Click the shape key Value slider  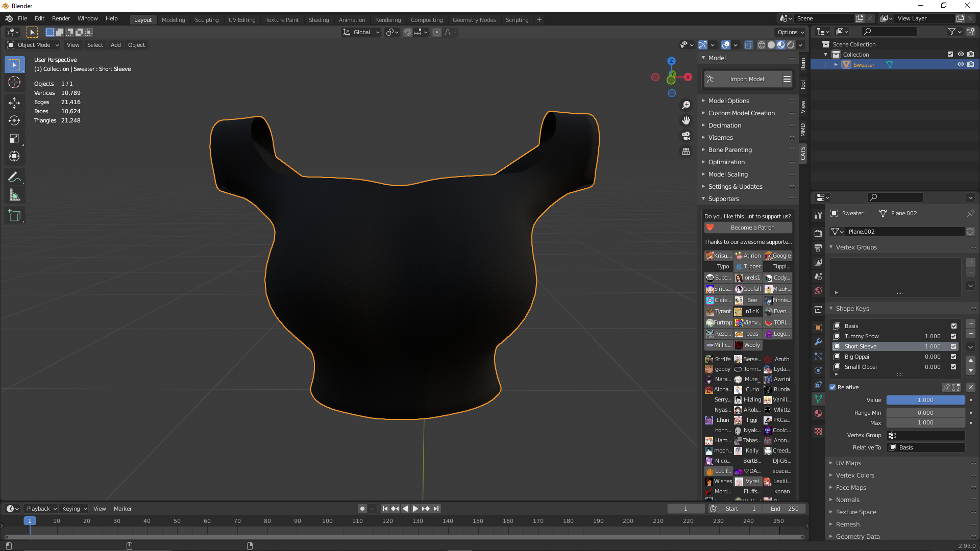click(925, 400)
